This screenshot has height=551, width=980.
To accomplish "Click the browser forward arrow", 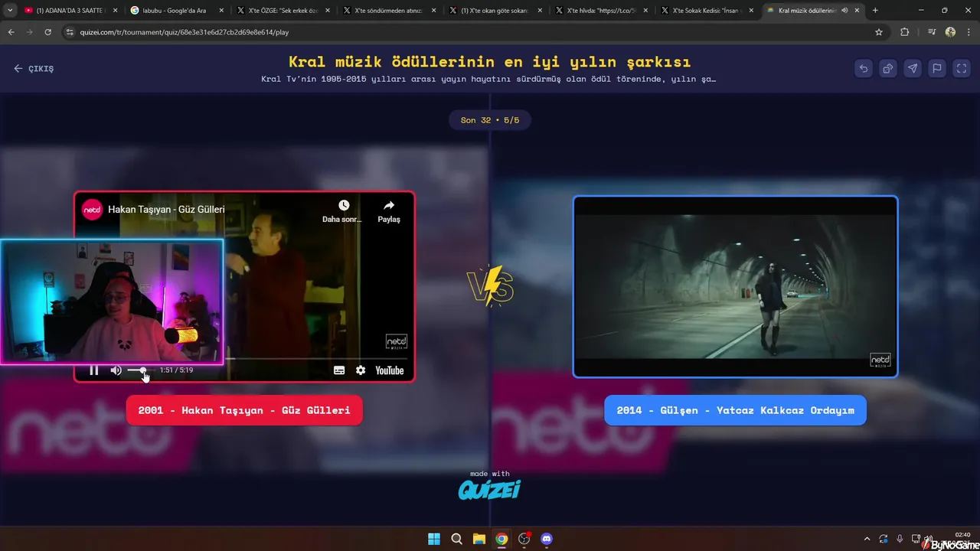I will point(30,32).
